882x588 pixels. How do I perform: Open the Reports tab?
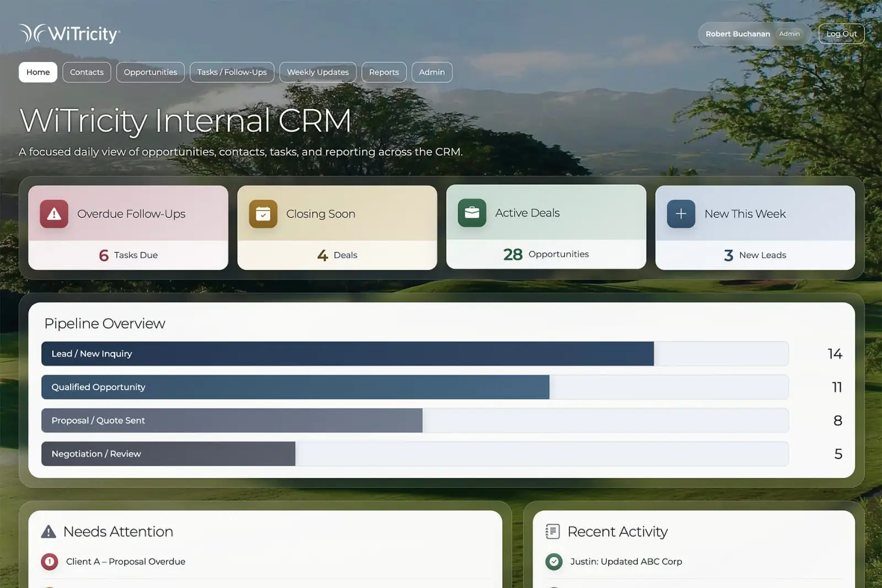coord(384,72)
